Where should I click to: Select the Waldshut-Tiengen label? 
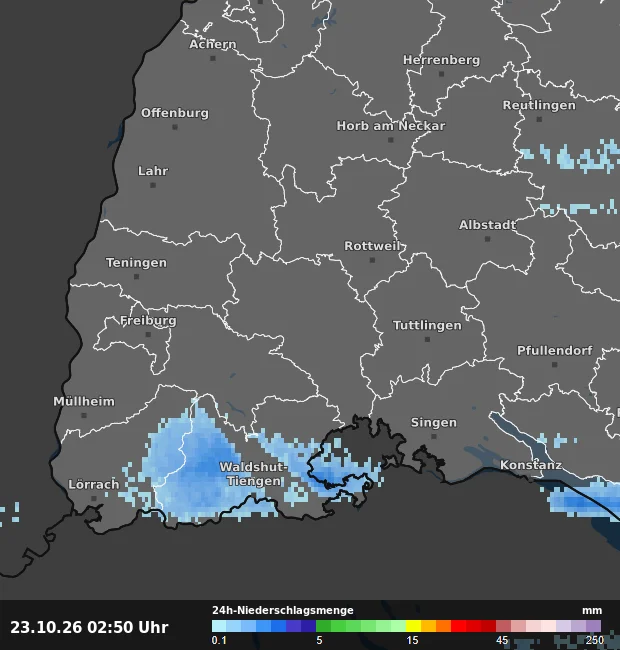coord(253,474)
